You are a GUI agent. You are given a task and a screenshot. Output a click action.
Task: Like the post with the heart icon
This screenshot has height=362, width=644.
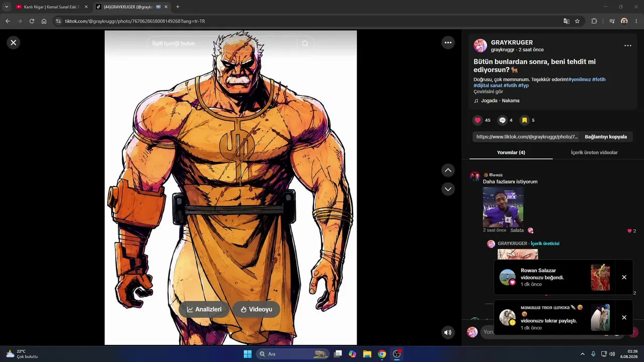pos(477,120)
